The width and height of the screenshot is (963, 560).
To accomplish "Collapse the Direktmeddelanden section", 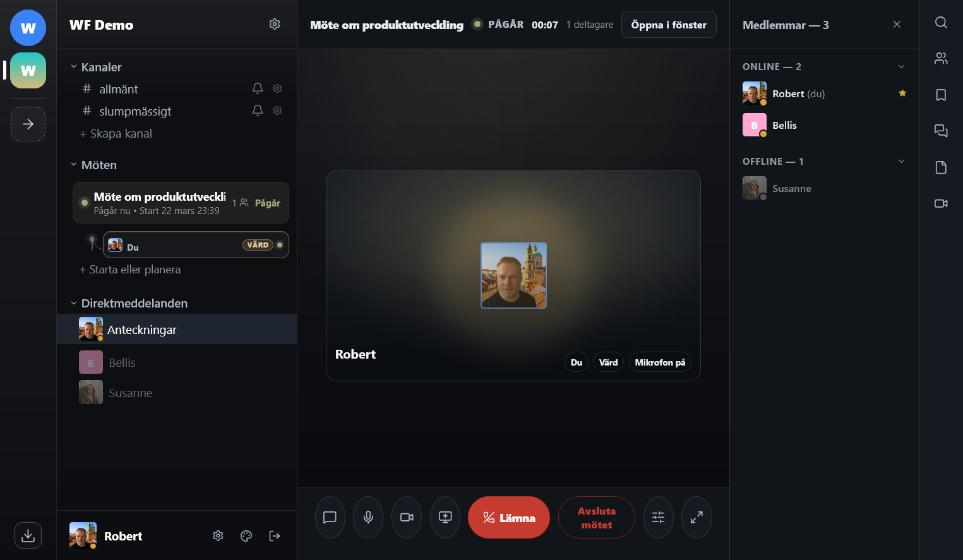I will (x=74, y=303).
